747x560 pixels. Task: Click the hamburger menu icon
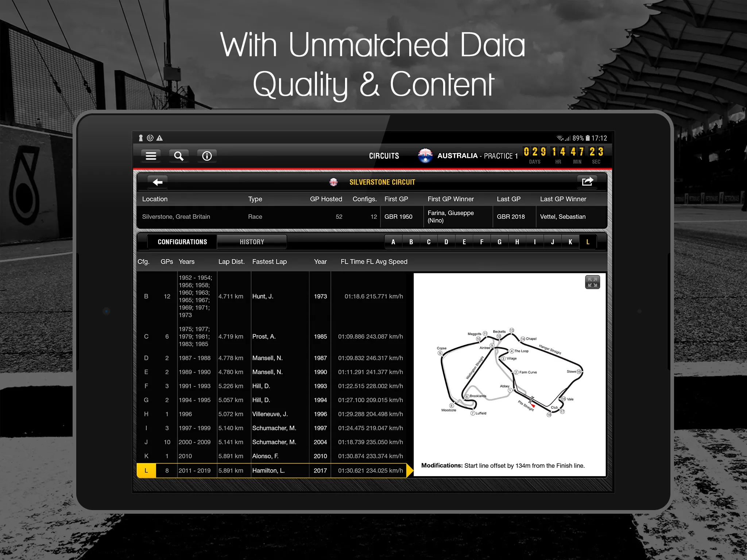click(151, 155)
